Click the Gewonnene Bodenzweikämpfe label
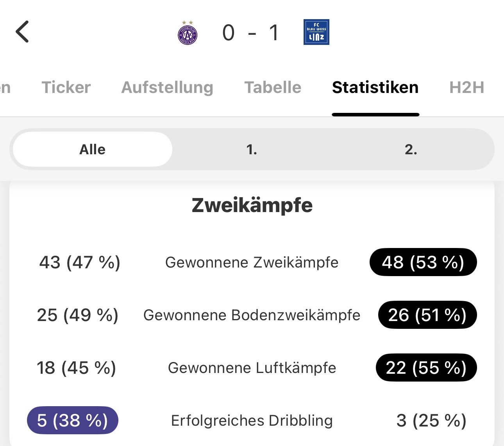 [x=252, y=315]
